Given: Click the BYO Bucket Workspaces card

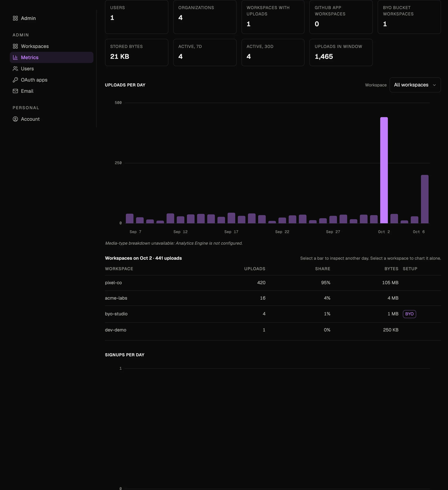Looking at the screenshot, I should [409, 17].
